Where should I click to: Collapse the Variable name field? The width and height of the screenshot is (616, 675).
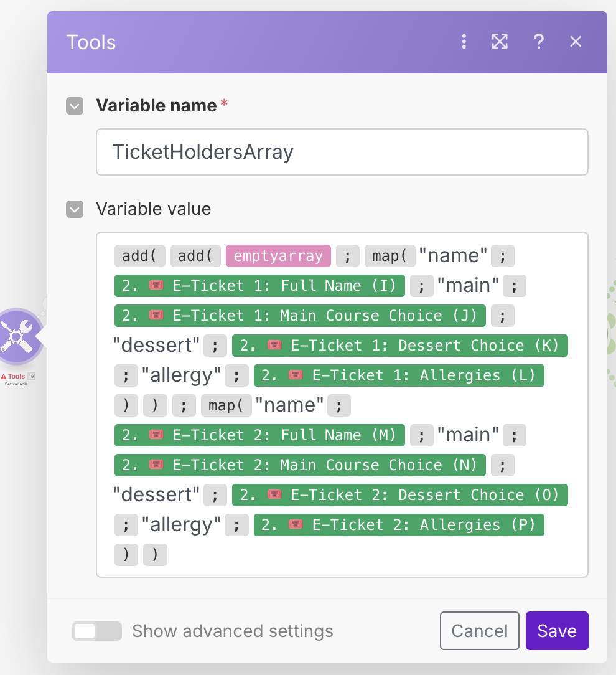pos(75,106)
